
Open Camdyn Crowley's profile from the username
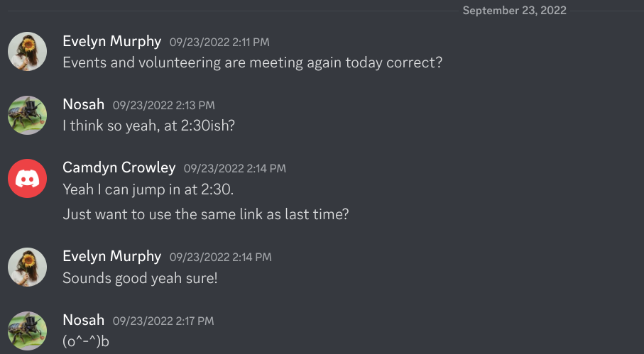(x=119, y=168)
